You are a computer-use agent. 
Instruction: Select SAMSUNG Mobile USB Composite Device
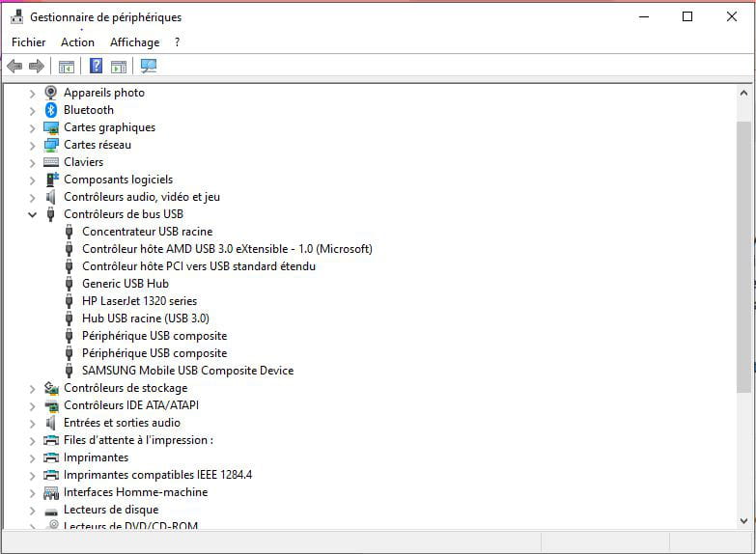click(187, 371)
